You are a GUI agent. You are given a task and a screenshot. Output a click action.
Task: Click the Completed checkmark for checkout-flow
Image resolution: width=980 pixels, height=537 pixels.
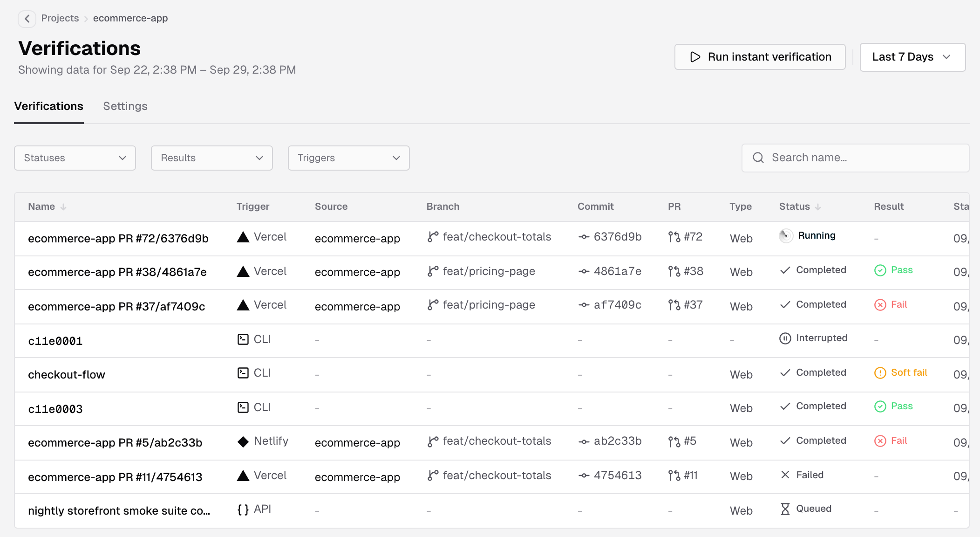point(785,372)
